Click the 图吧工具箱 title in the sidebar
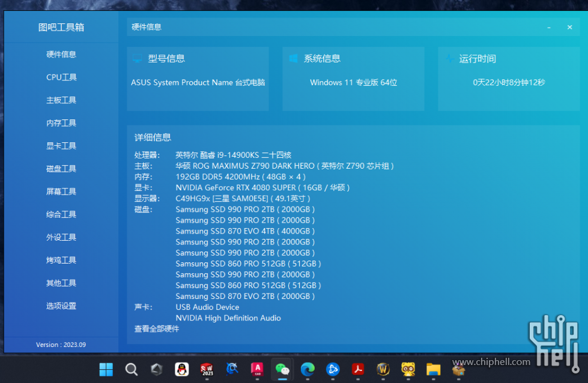The width and height of the screenshot is (588, 383). point(61,28)
